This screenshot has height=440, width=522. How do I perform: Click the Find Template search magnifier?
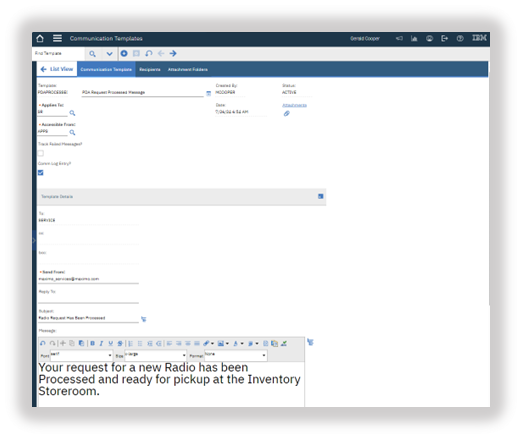pos(93,54)
